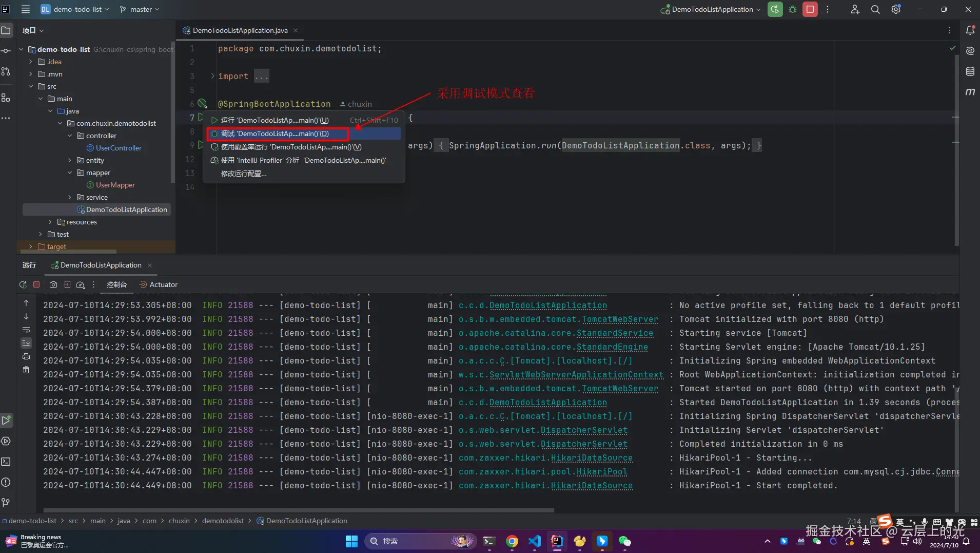Image resolution: width=980 pixels, height=553 pixels.
Task: Click chuxin in the bottom breadcrumb bar
Action: [x=179, y=521]
